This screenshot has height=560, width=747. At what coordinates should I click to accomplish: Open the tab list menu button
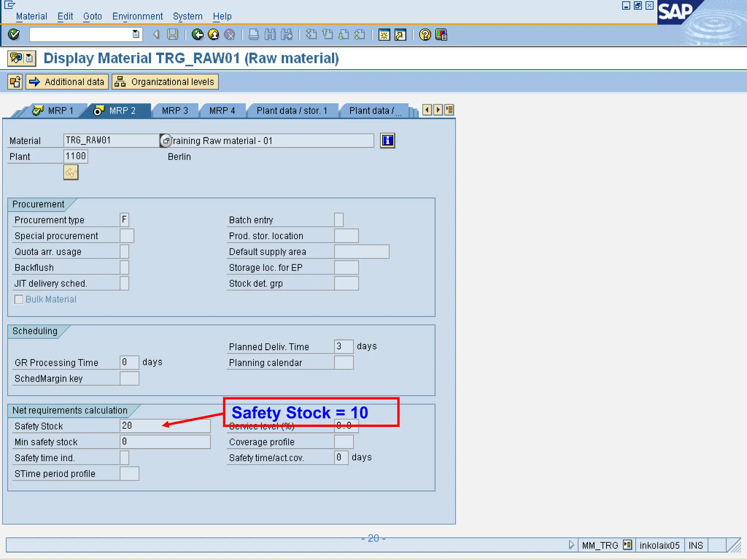pos(449,110)
